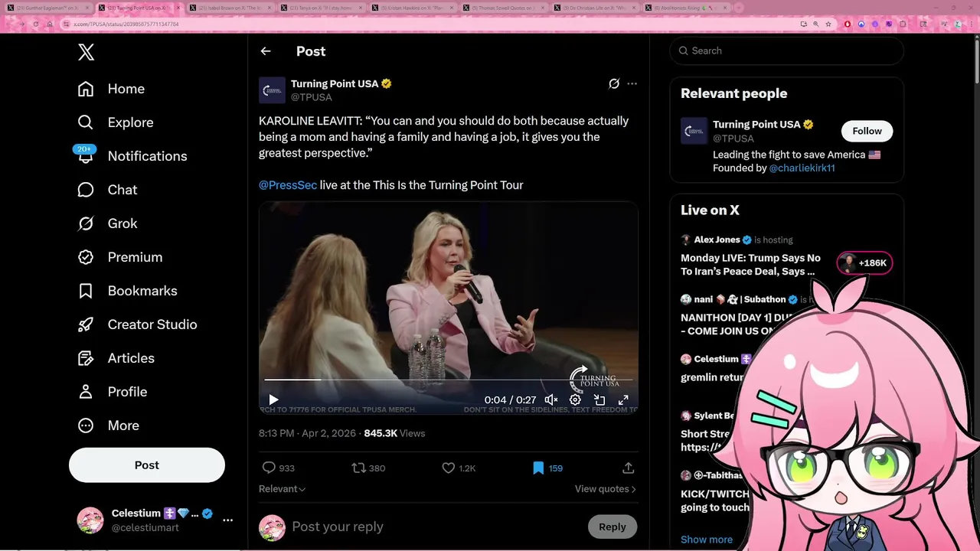Click the browser home button

coord(50,24)
